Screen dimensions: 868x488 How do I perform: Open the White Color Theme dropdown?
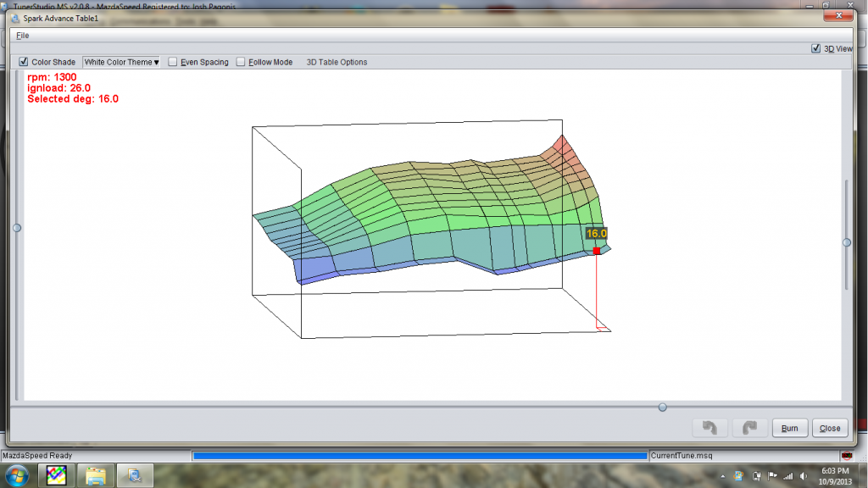(121, 62)
